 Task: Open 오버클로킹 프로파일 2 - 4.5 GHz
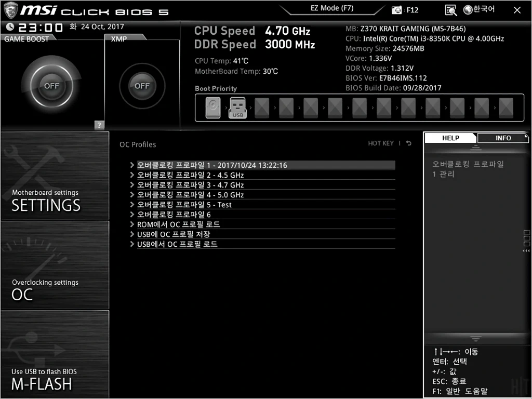click(x=266, y=175)
